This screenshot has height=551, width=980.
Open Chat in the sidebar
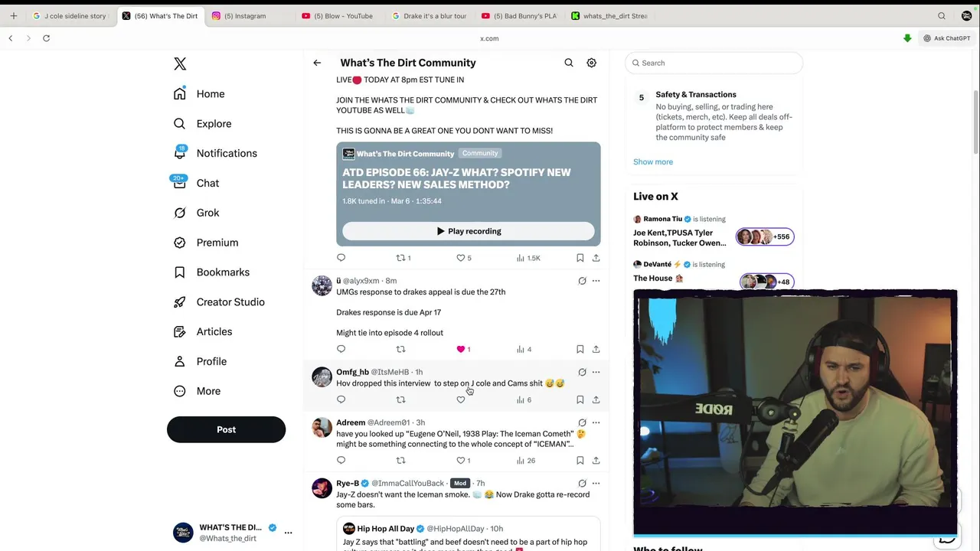[x=196, y=183]
